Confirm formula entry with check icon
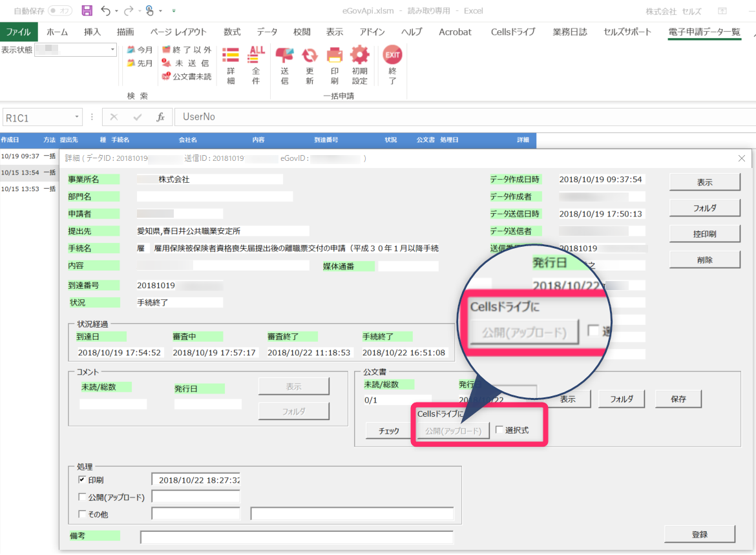Image resolution: width=756 pixels, height=555 pixels. pyautogui.click(x=138, y=117)
